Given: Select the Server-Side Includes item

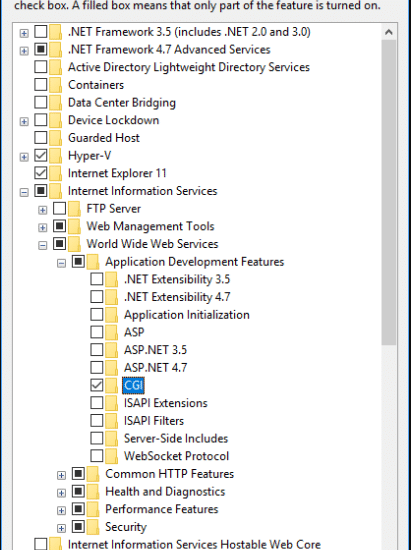Looking at the screenshot, I should [176, 438].
